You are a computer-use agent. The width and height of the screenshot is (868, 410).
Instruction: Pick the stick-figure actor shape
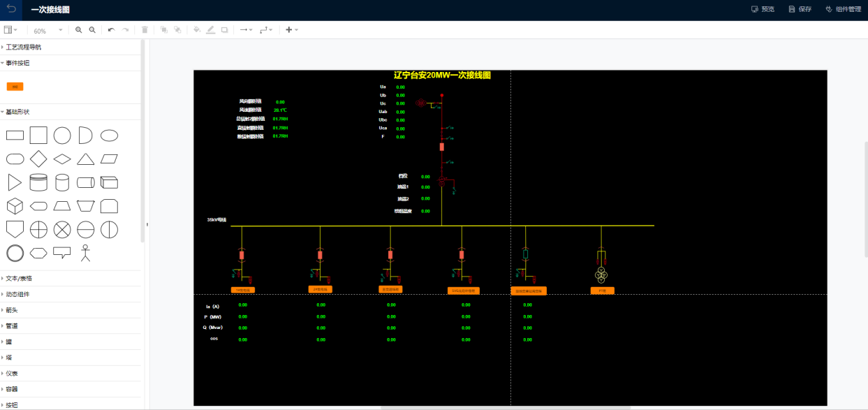86,253
